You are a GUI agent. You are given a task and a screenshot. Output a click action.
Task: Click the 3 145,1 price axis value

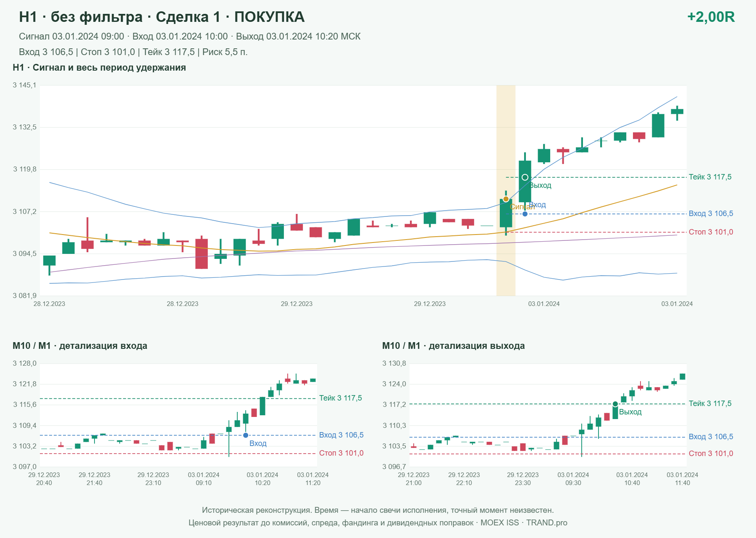(x=25, y=85)
